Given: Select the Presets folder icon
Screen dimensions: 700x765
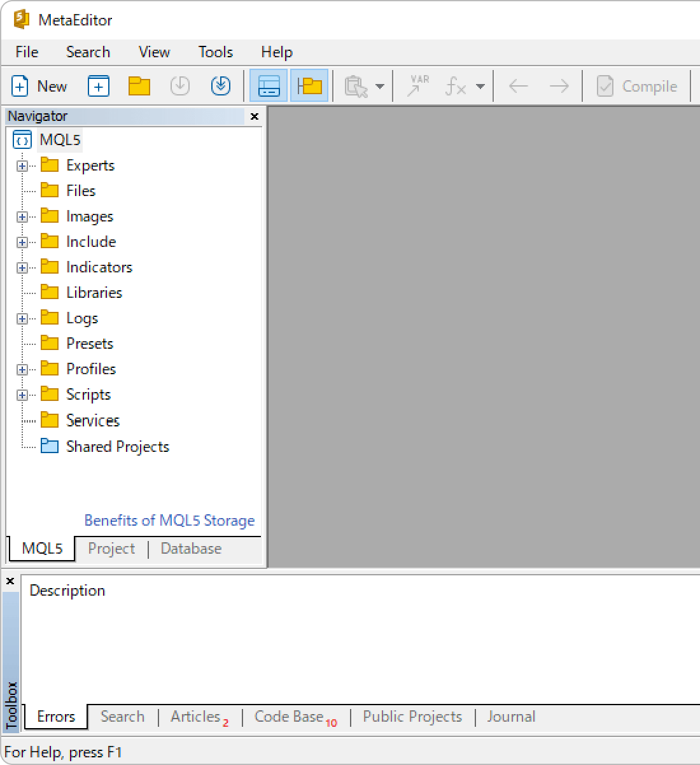Looking at the screenshot, I should coord(50,343).
